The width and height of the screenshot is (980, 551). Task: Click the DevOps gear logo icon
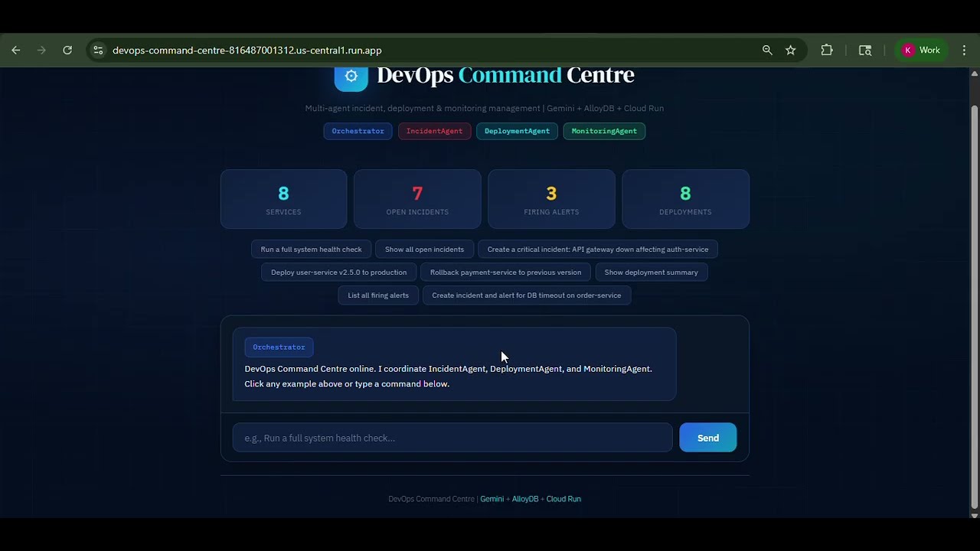[x=351, y=77]
